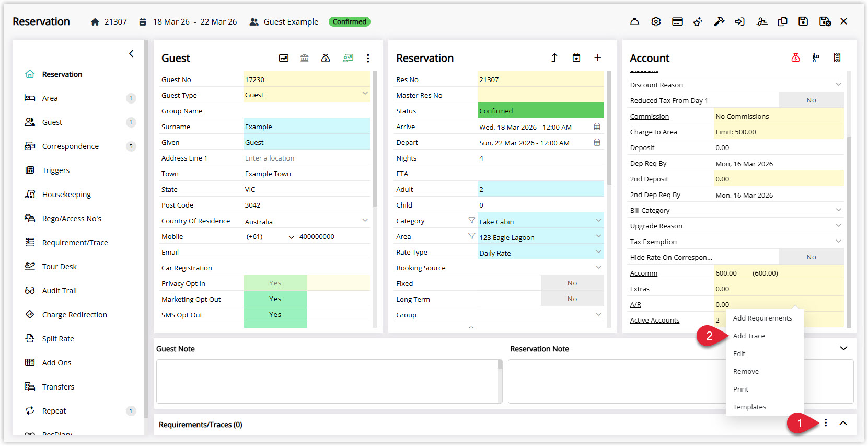Click the Address Line 1 location field

[x=307, y=158]
